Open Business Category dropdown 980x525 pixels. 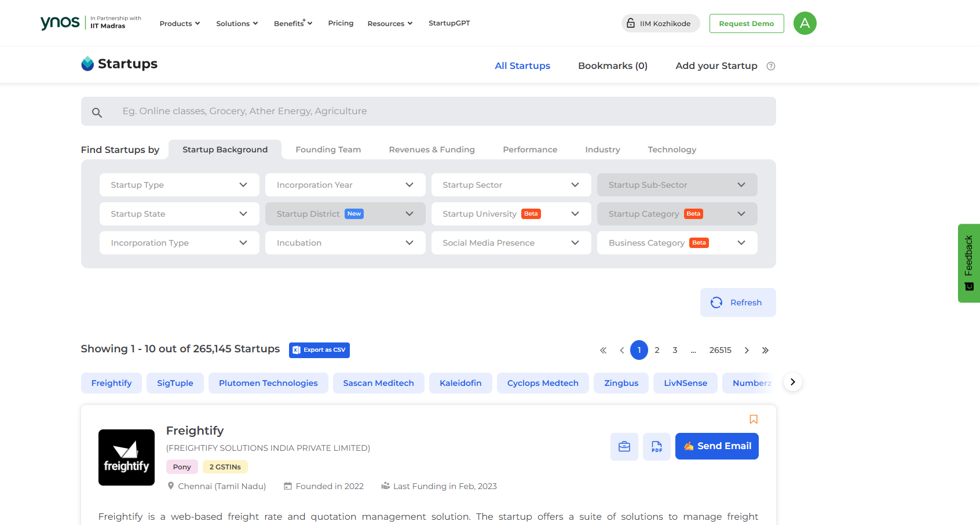[677, 243]
